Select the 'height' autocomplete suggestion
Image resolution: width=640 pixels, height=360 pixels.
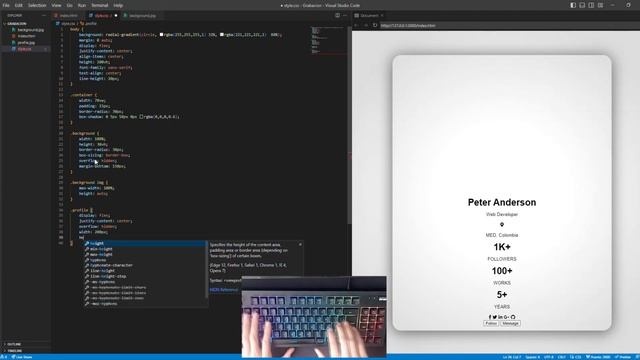pos(145,244)
